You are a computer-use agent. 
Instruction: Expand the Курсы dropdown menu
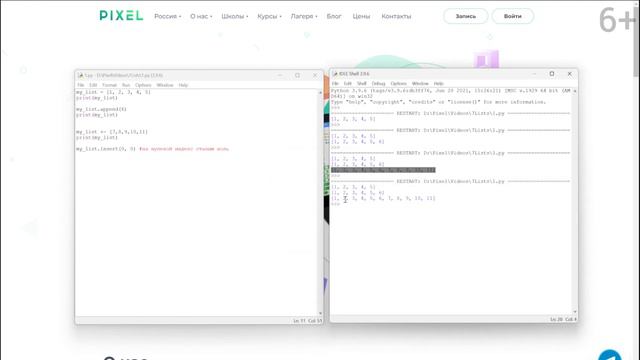[x=269, y=16]
